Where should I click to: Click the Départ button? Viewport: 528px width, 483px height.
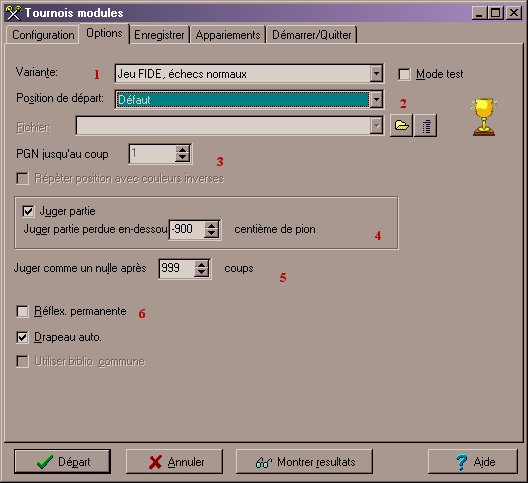63,461
